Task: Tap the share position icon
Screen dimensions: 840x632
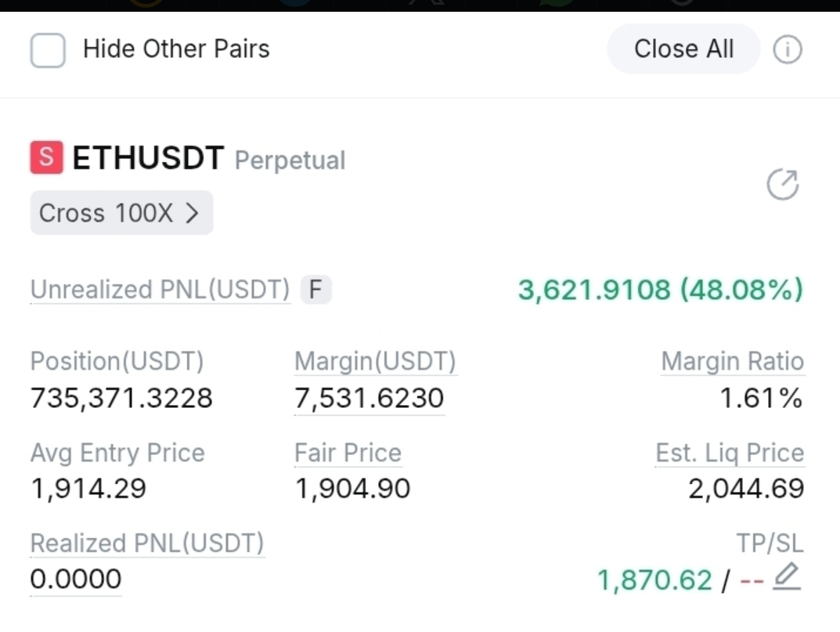Action: pos(783,184)
